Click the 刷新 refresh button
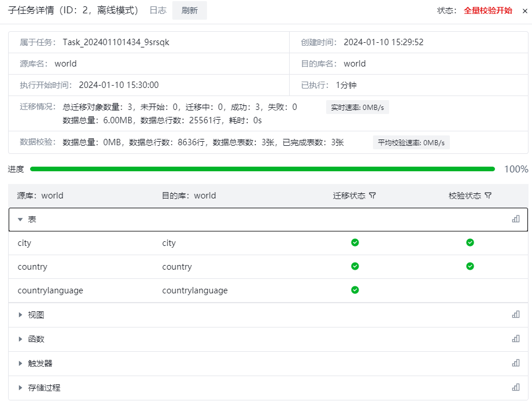The image size is (532, 401). [x=189, y=10]
